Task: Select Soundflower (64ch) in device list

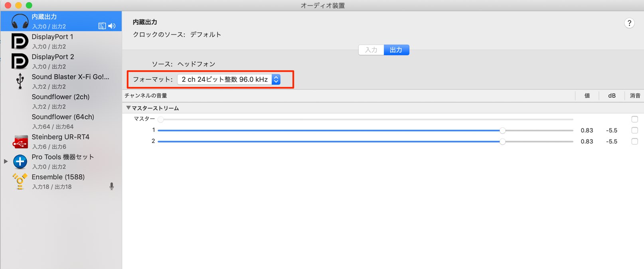Action: point(63,117)
